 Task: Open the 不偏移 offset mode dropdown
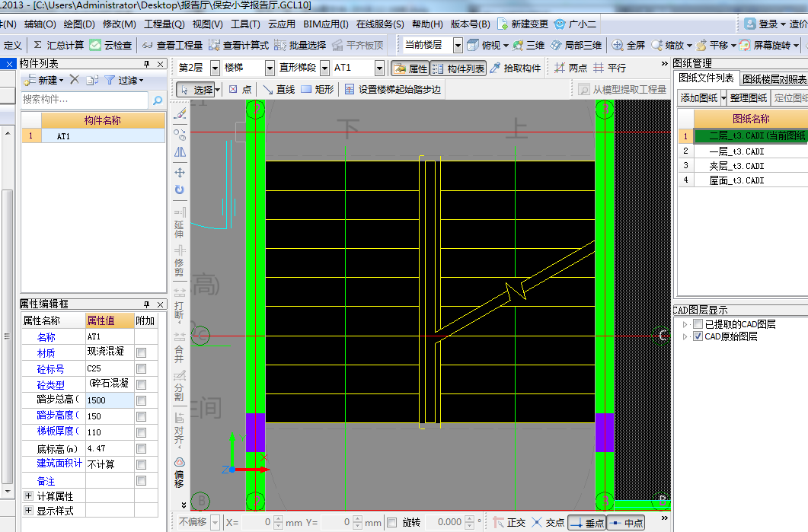click(216, 523)
